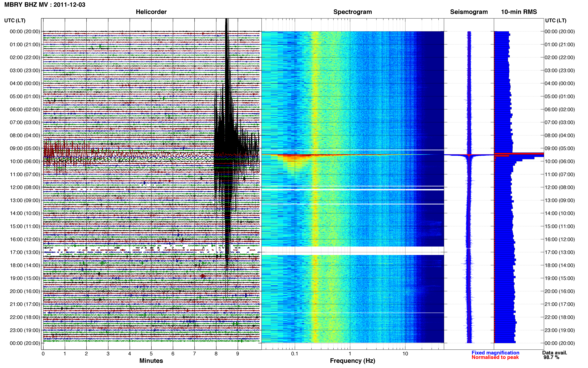Click left time label '04:00 (00:00)'

click(25, 83)
